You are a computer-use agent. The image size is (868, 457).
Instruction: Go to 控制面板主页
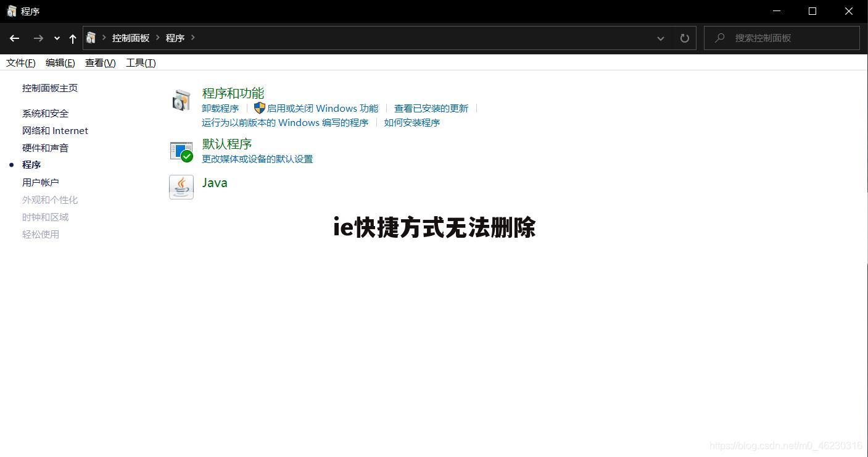(50, 88)
